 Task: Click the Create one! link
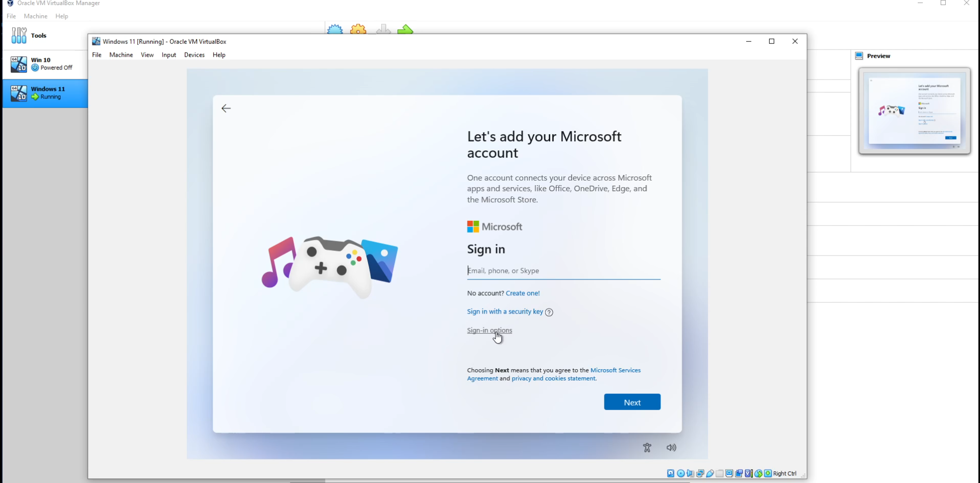[523, 293]
